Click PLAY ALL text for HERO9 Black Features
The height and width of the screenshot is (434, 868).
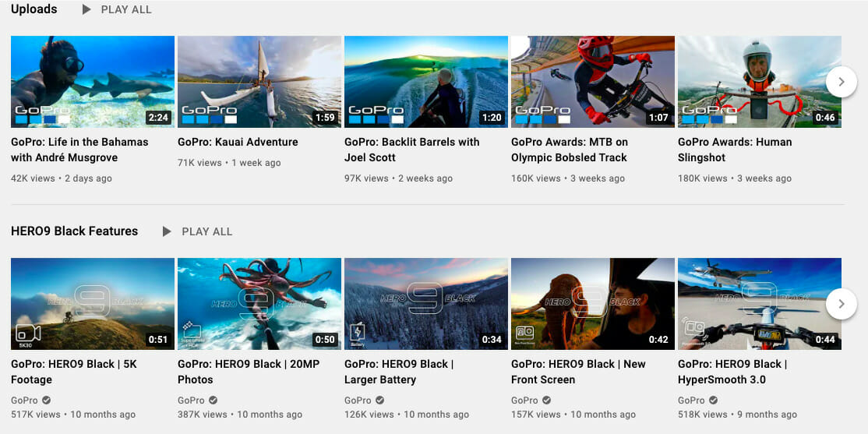point(207,231)
